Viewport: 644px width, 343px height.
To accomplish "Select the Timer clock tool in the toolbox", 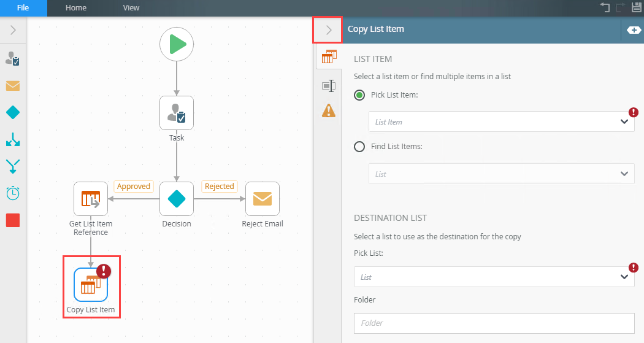I will (x=13, y=193).
